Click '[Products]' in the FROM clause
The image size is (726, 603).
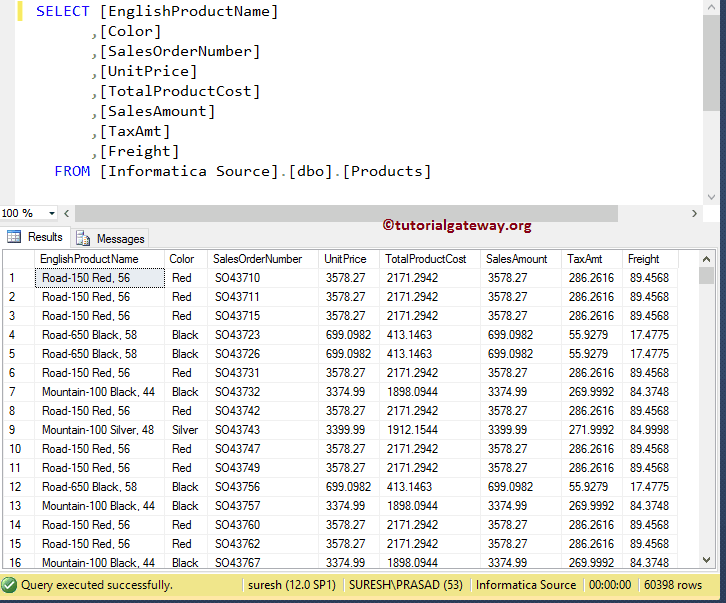click(387, 171)
